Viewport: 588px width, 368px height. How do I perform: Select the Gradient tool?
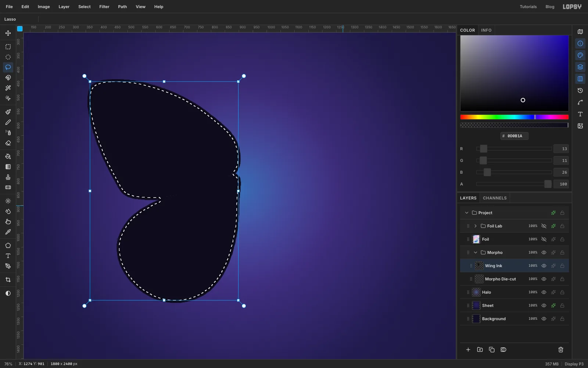point(8,167)
